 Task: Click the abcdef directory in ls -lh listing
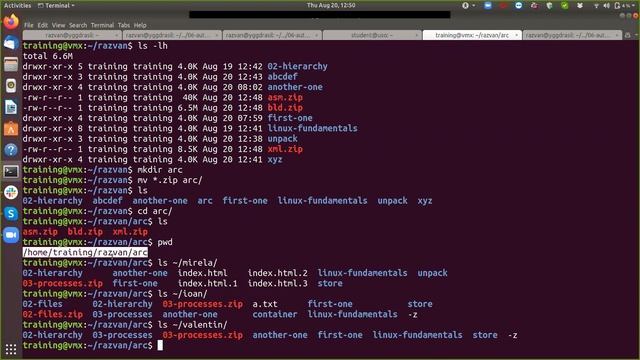pyautogui.click(x=282, y=77)
